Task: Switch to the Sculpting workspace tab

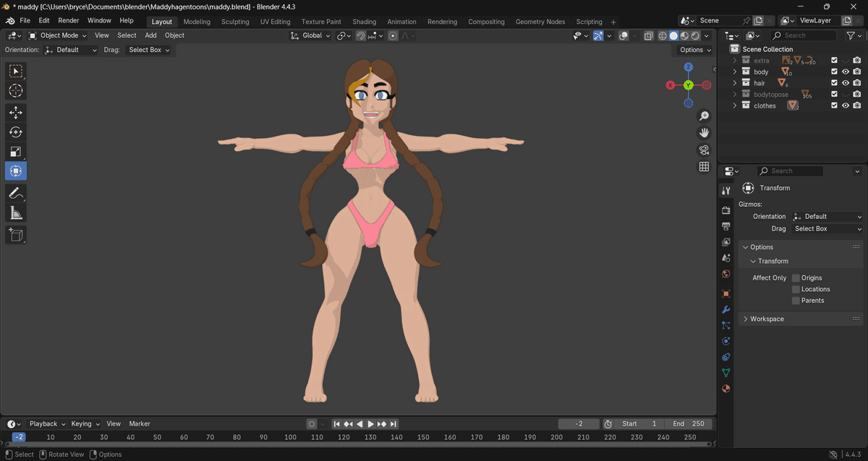Action: (235, 22)
